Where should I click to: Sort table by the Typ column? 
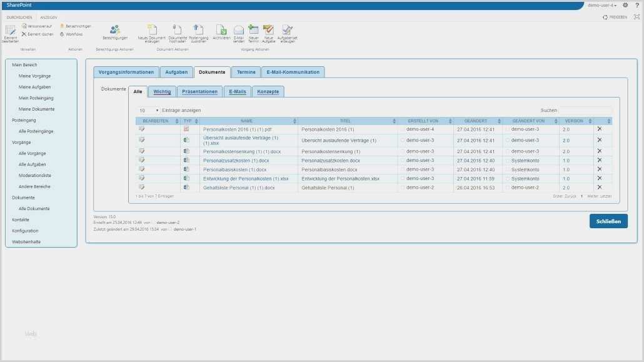(190, 121)
